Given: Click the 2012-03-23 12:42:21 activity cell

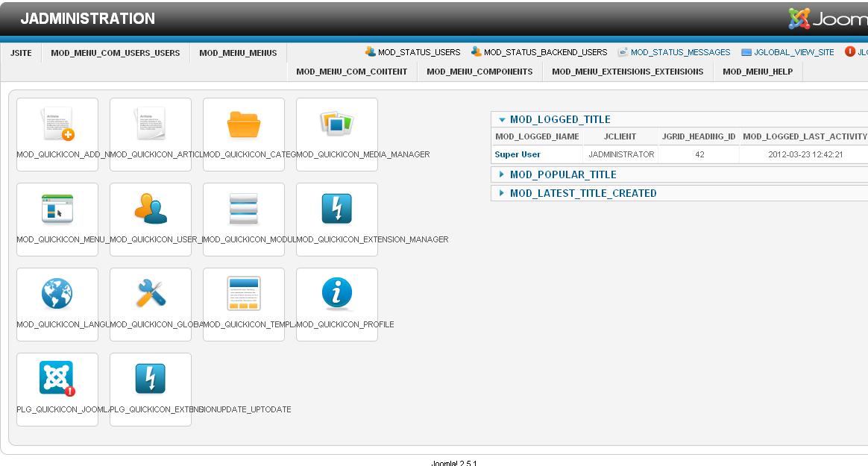Looking at the screenshot, I should [x=805, y=154].
